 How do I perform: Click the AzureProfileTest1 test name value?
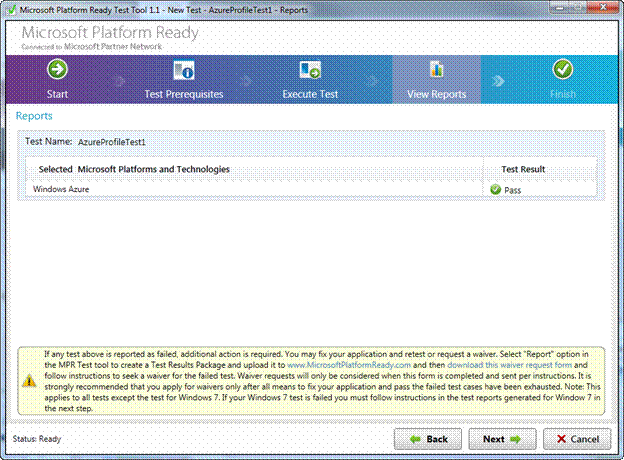[112, 142]
